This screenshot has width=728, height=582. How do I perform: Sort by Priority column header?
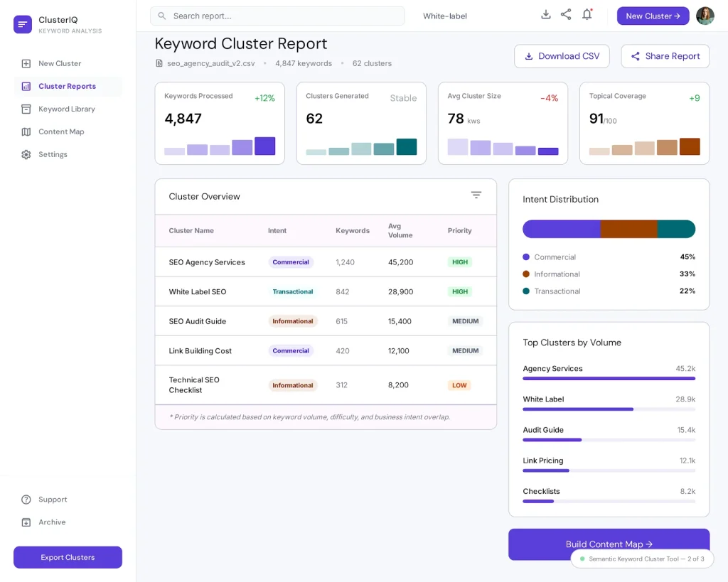pos(460,231)
